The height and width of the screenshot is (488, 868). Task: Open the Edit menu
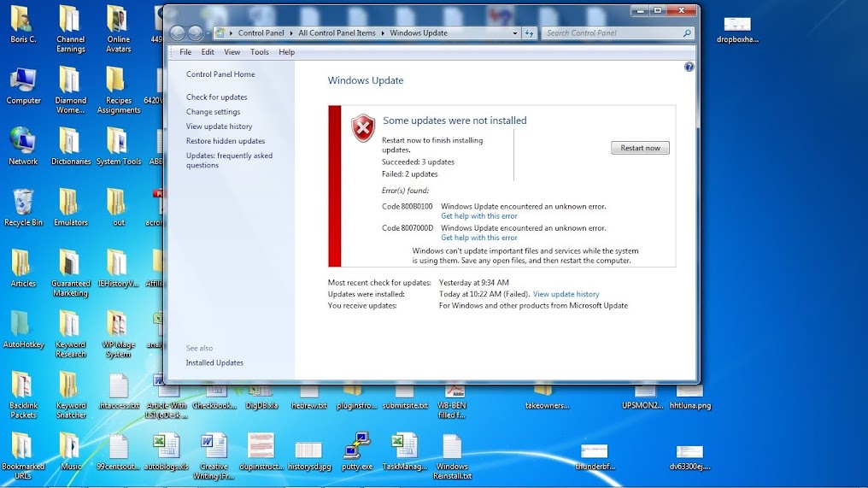coord(208,52)
